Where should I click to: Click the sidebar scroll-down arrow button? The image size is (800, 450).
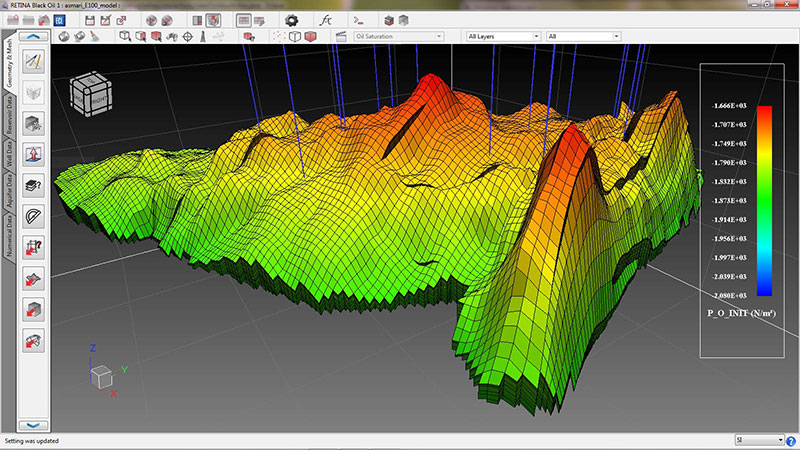click(x=33, y=425)
